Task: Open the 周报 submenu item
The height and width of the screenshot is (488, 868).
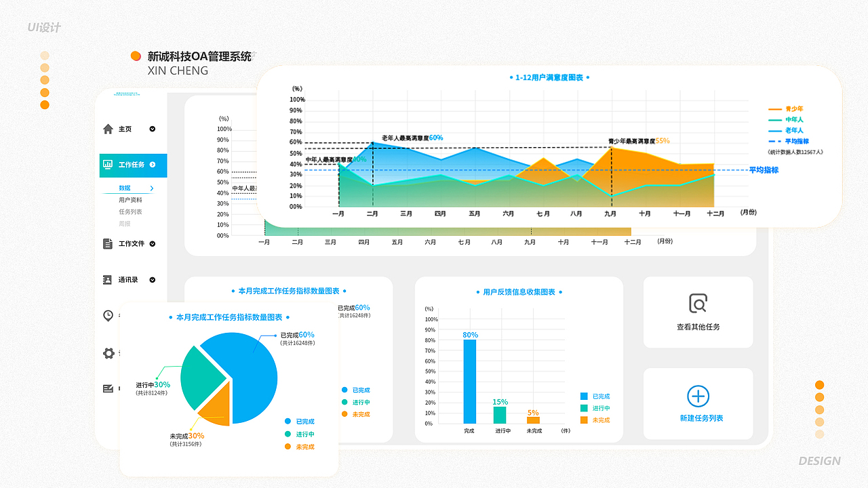Action: tap(125, 224)
